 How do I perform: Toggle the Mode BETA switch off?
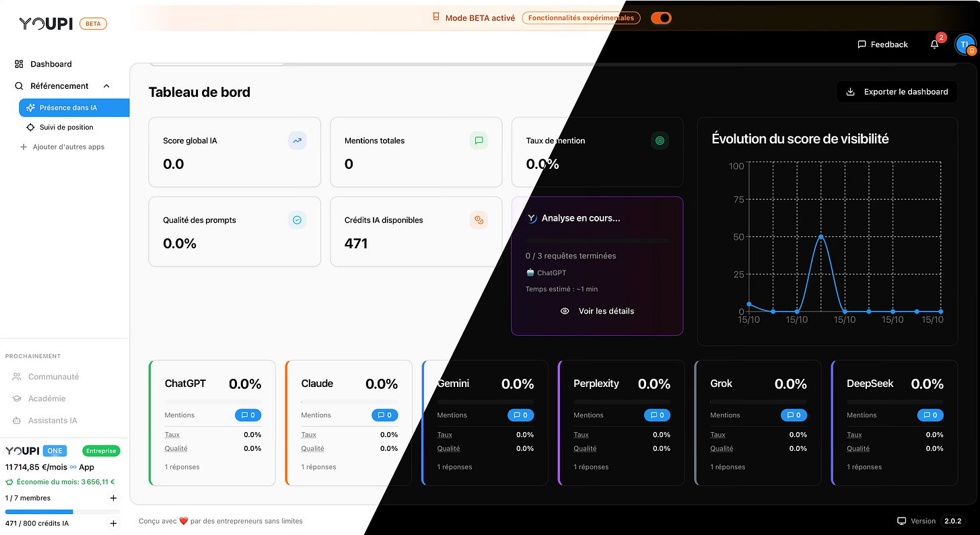point(661,18)
